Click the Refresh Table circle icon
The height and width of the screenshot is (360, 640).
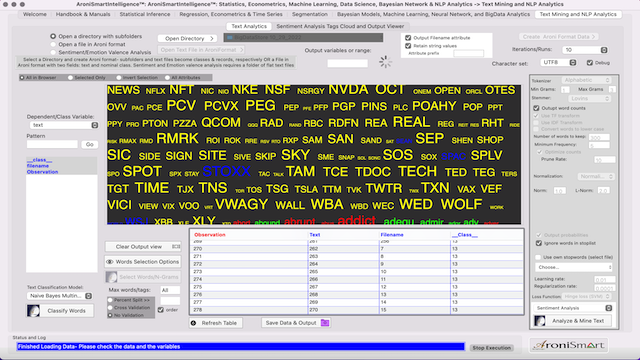[193, 323]
